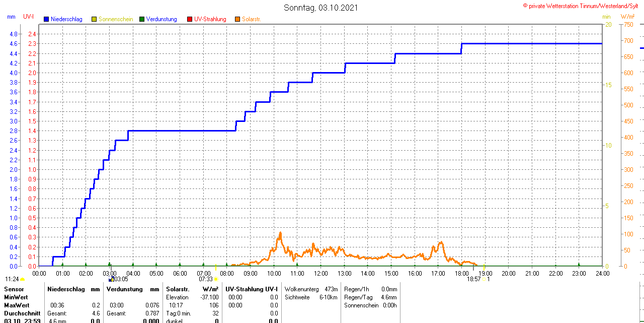Click the chart title Sonntag, 03.10.2021
Image resolution: width=644 pixels, height=323 pixels.
[x=321, y=8]
